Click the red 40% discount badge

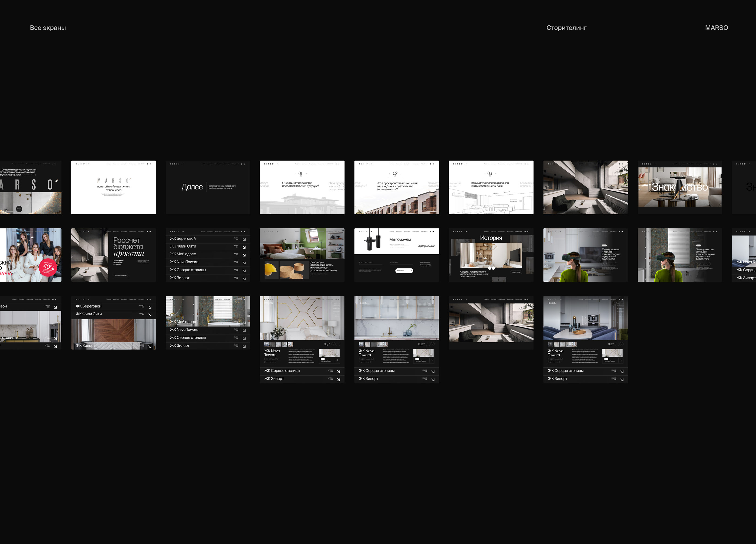click(x=49, y=267)
